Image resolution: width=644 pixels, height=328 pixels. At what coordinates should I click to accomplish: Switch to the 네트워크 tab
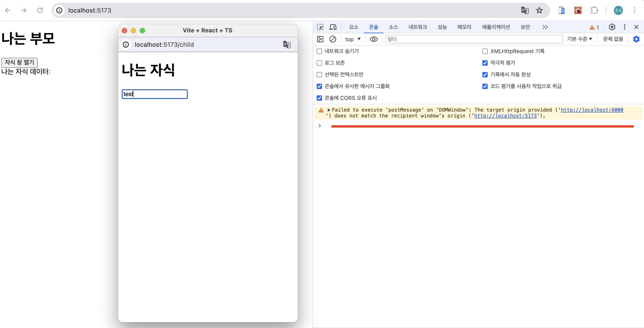pos(417,27)
